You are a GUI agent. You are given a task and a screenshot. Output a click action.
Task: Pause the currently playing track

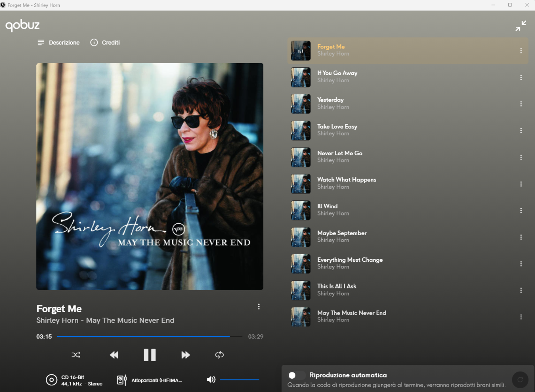tap(150, 355)
